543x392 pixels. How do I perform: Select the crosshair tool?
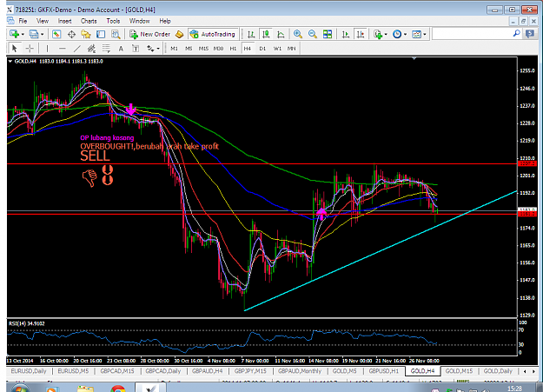[30, 49]
